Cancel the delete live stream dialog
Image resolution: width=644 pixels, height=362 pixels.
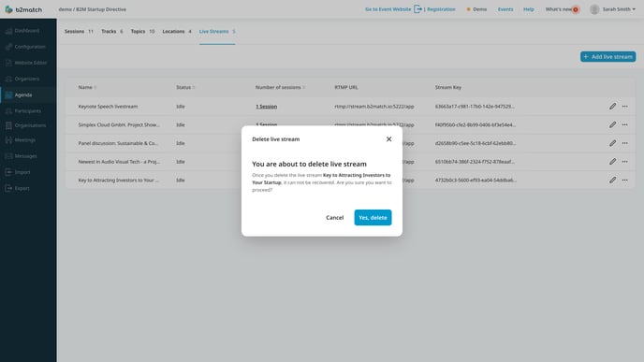(x=335, y=218)
